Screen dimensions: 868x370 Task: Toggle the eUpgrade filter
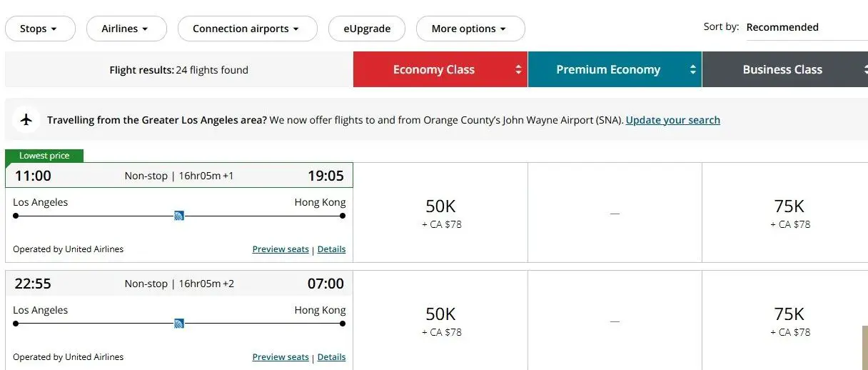tap(367, 29)
